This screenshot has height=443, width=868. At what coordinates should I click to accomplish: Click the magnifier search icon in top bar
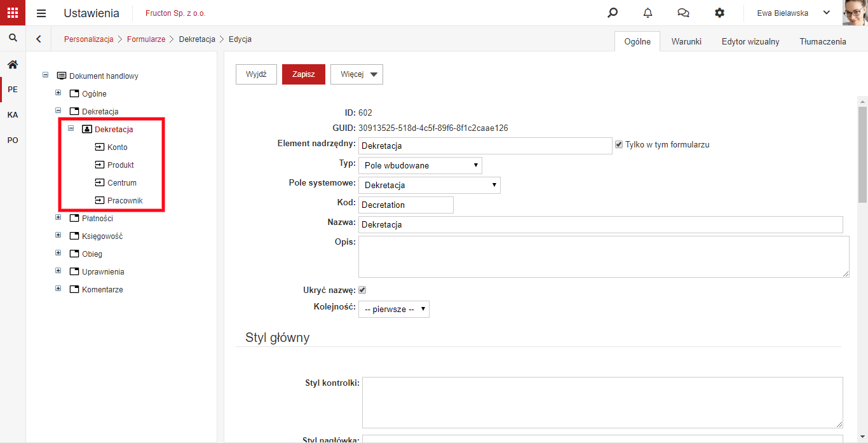coord(613,13)
